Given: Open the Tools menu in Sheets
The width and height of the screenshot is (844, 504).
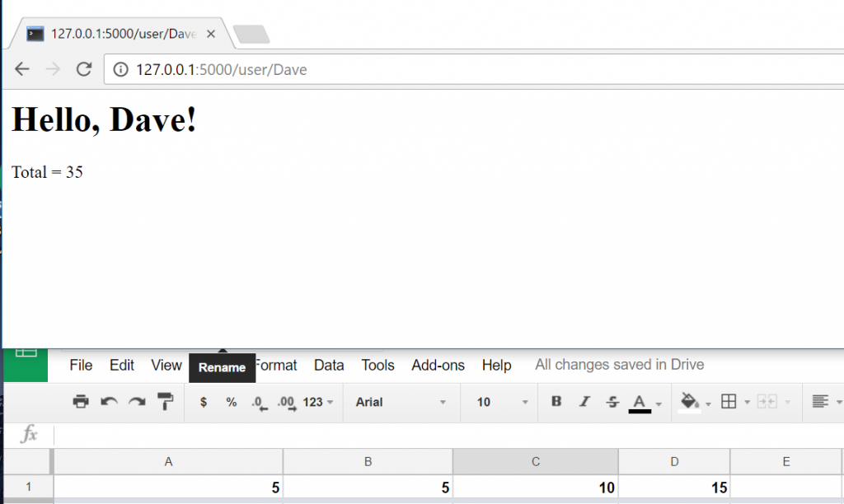Looking at the screenshot, I should [x=377, y=365].
